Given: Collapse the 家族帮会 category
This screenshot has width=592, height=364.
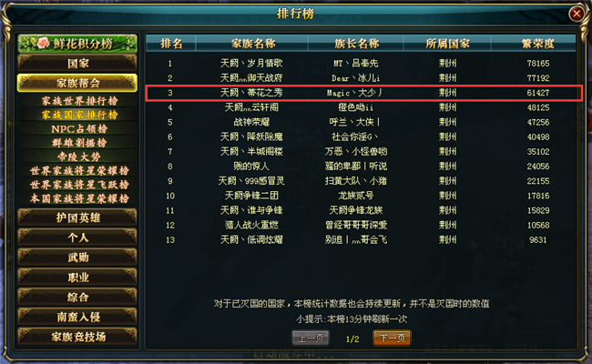Looking at the screenshot, I should tap(77, 83).
